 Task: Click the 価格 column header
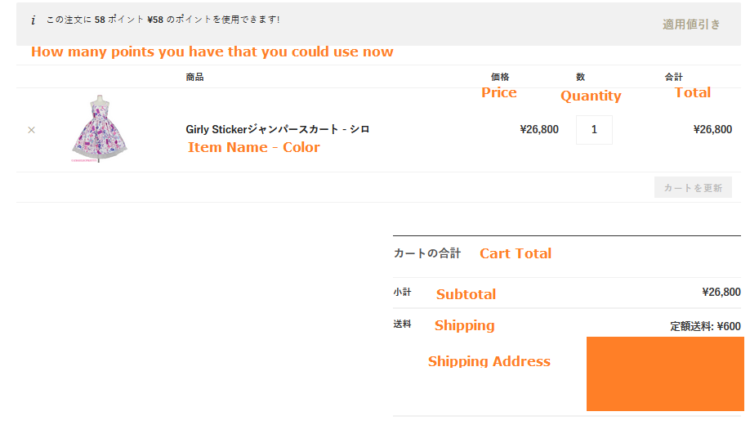click(500, 77)
